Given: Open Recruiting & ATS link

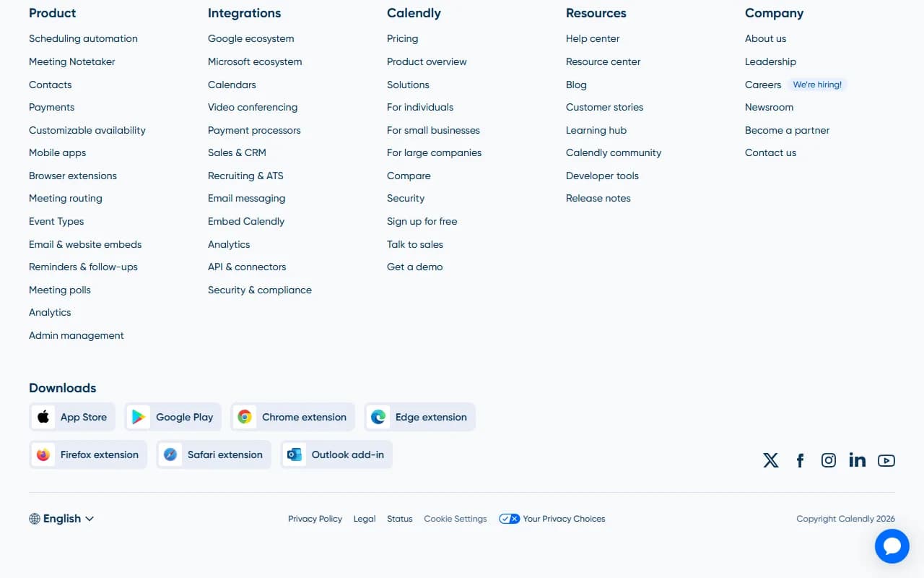Looking at the screenshot, I should pos(245,176).
